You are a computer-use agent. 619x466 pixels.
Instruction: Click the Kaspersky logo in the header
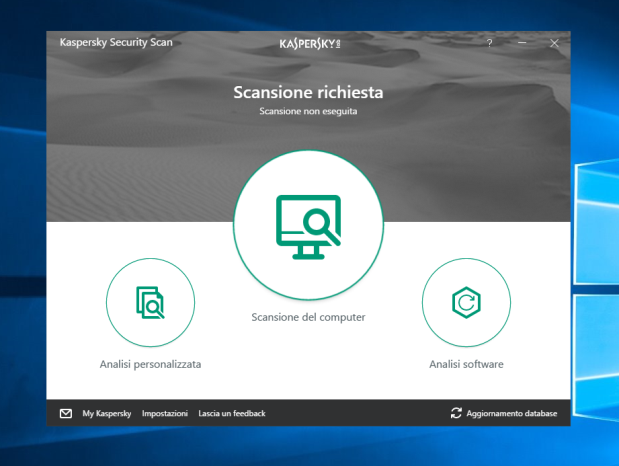pos(310,44)
